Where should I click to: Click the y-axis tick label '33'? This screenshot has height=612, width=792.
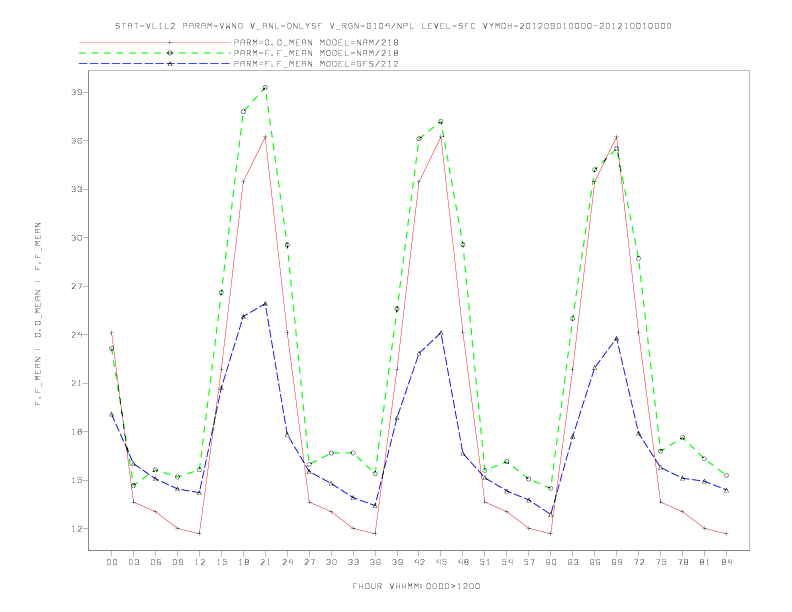coord(77,189)
